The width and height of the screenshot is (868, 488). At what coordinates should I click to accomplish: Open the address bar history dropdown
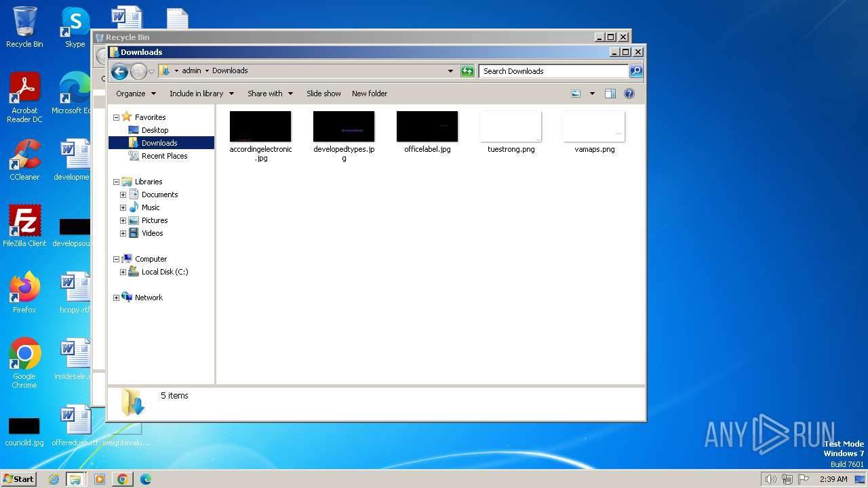(450, 70)
